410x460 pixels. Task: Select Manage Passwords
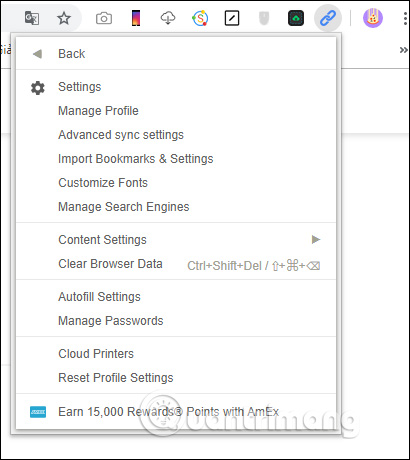[x=176, y=321]
